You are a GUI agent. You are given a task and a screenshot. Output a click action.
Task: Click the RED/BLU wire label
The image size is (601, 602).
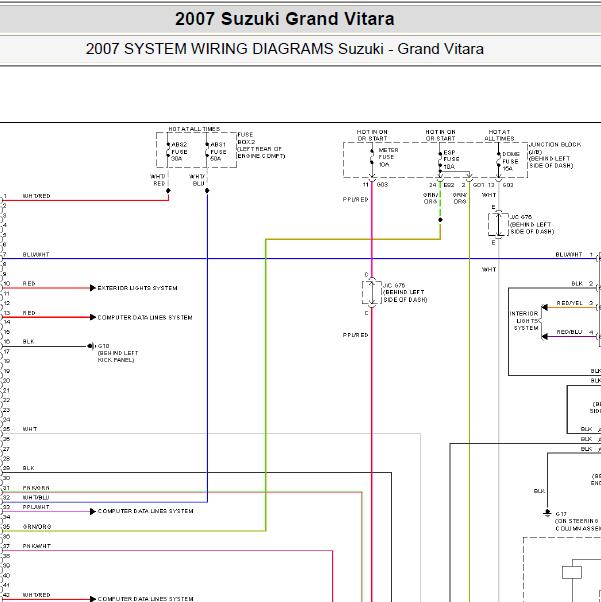click(x=570, y=332)
